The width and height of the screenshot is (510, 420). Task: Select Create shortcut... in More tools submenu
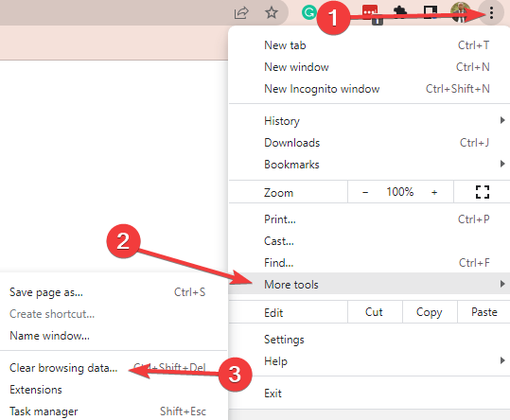(114, 314)
